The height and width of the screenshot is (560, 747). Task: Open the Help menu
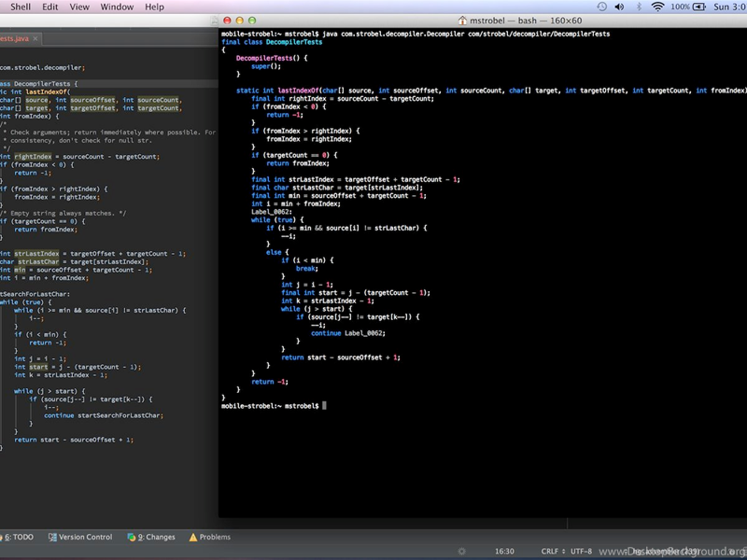154,7
